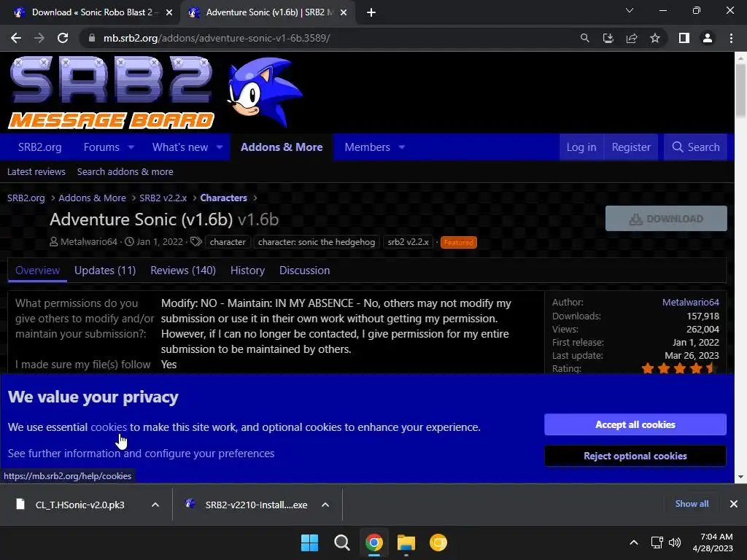Click the browser forward arrow

click(x=39, y=38)
